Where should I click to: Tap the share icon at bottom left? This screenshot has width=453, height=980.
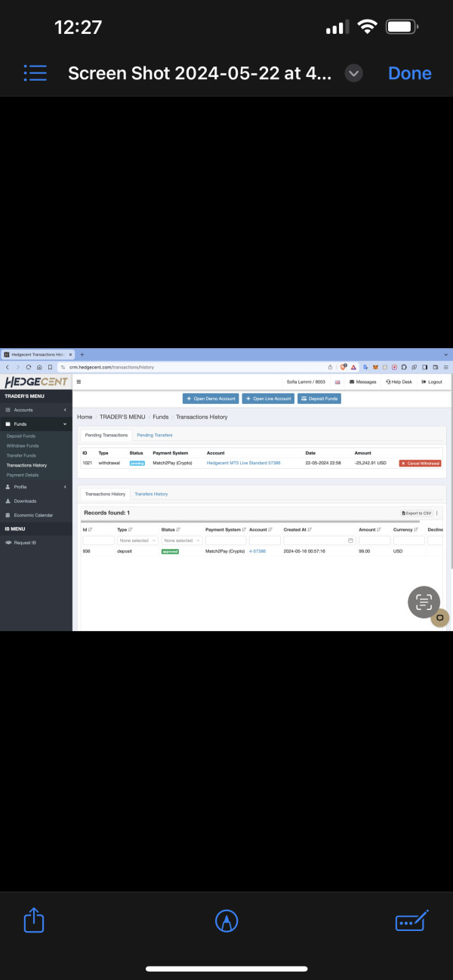(34, 920)
